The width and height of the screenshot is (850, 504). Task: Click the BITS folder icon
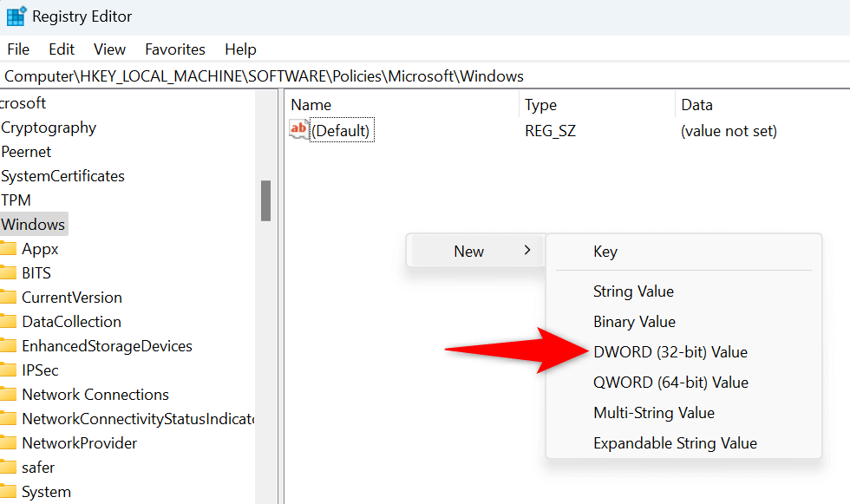coord(8,273)
